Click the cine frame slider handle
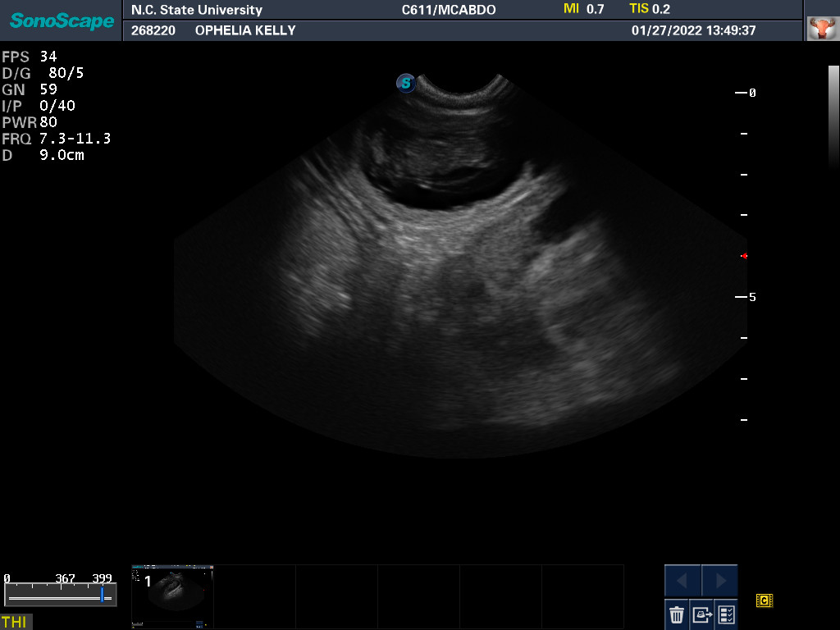The image size is (840, 630). click(103, 595)
